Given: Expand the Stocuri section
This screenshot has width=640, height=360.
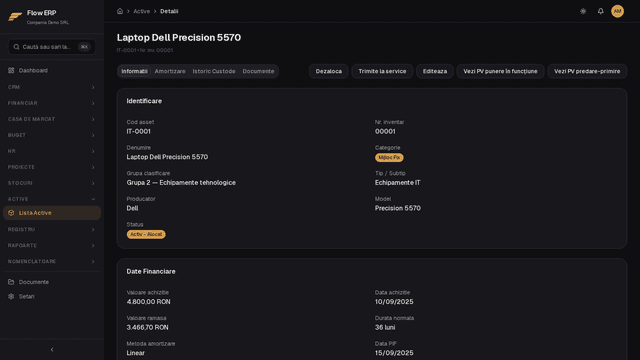Looking at the screenshot, I should click(x=52, y=183).
